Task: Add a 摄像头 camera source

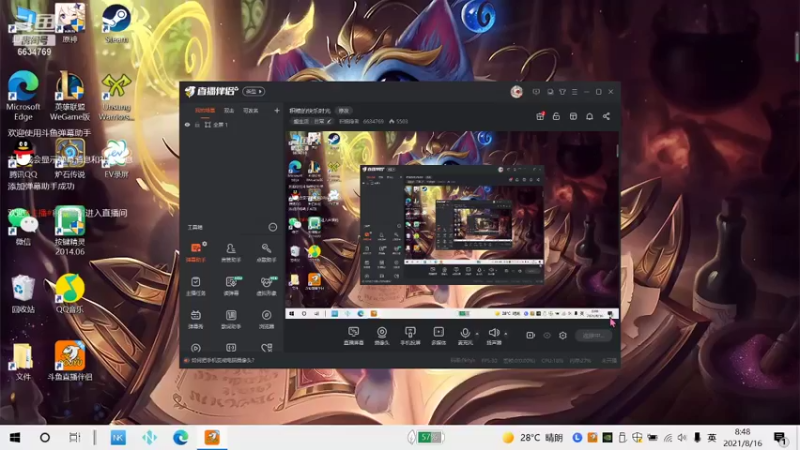Action: 382,336
